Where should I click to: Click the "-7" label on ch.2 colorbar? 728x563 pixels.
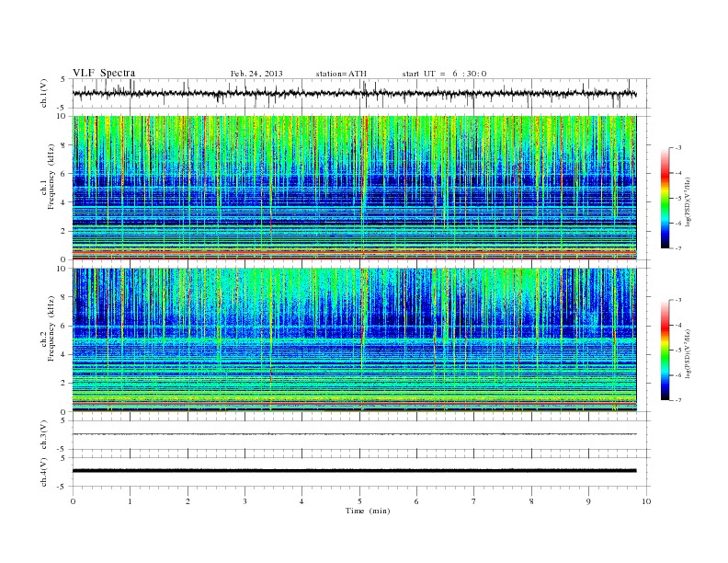[677, 400]
